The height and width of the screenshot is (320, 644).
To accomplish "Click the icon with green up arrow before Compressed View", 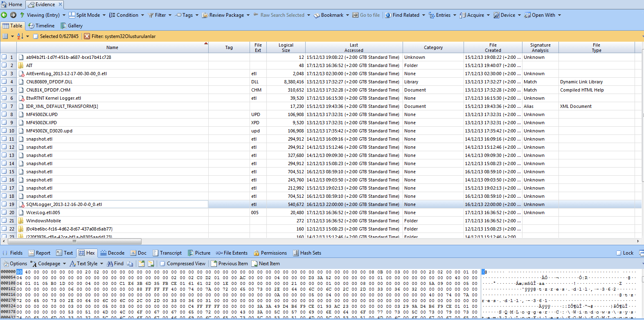I will click(x=142, y=264).
